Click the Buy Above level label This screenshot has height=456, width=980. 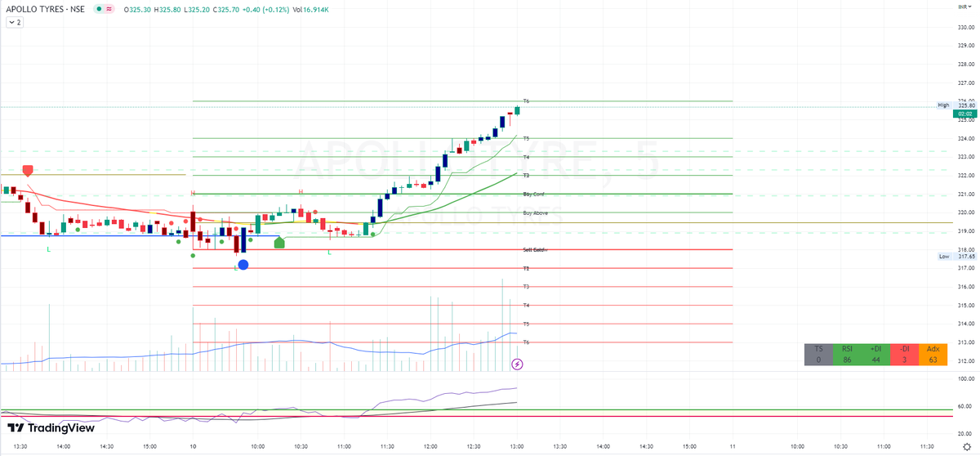(535, 212)
